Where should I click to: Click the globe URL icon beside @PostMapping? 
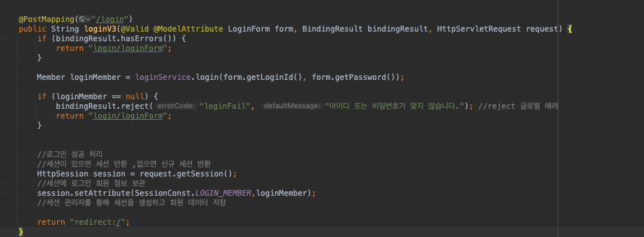[x=82, y=19]
